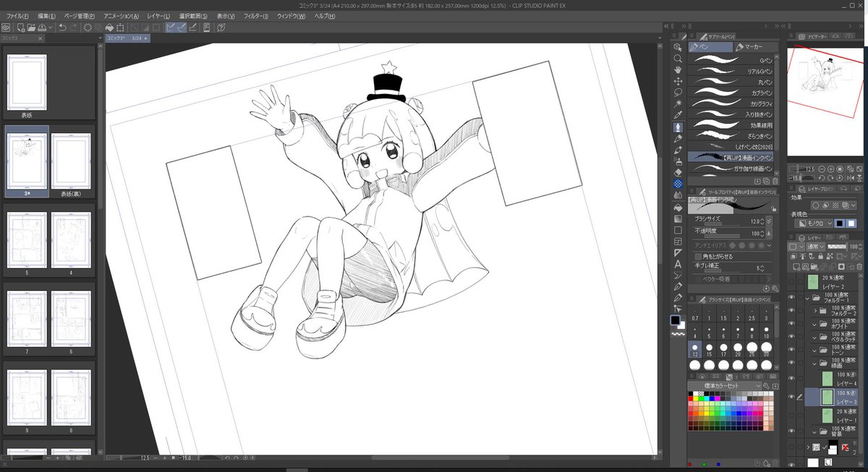Viewport: 868px width, 472px height.
Task: Collapse the トーン folder
Action: [x=815, y=350]
